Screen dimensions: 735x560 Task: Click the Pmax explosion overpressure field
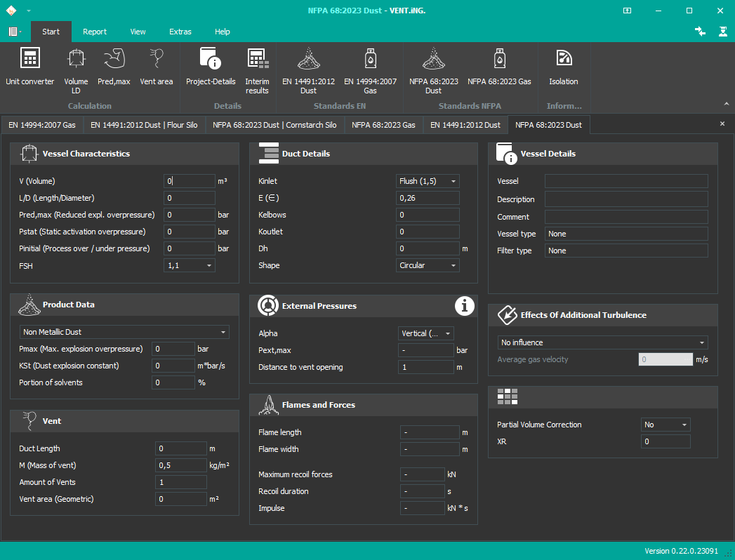point(173,349)
